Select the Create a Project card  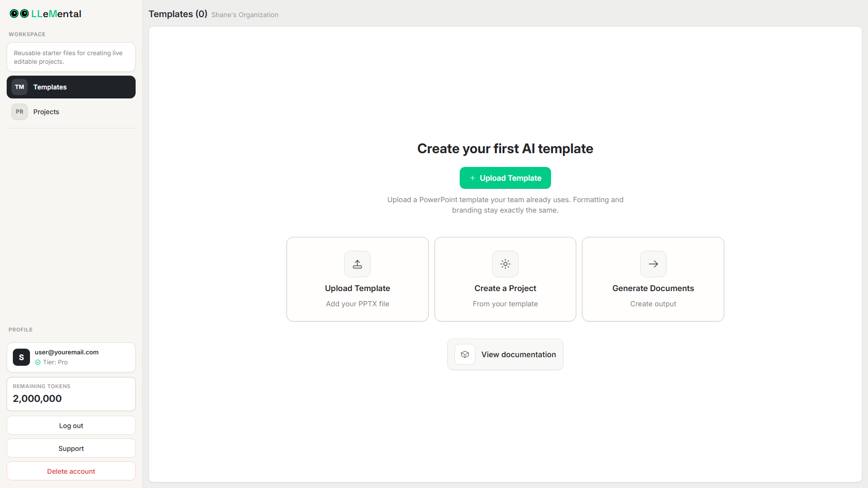505,279
